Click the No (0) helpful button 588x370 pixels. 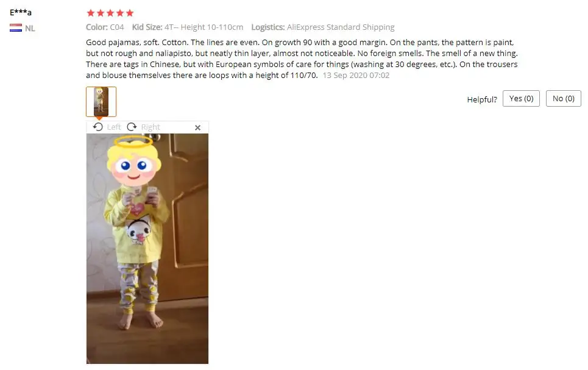coord(563,98)
